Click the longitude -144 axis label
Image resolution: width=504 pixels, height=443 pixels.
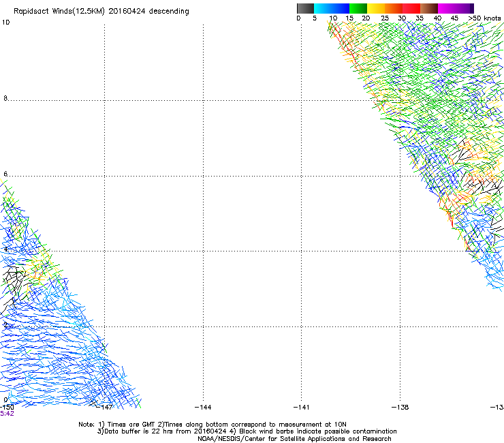(x=203, y=408)
